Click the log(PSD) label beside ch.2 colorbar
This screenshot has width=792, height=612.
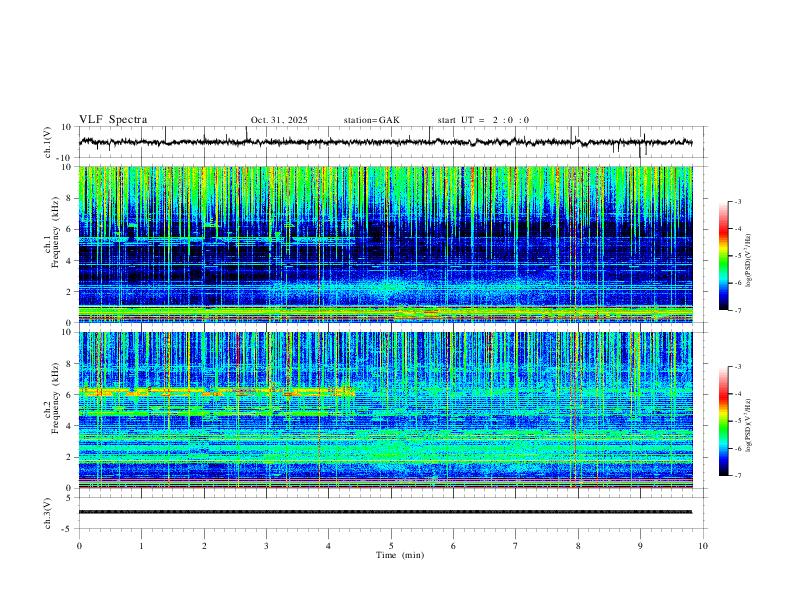(748, 425)
